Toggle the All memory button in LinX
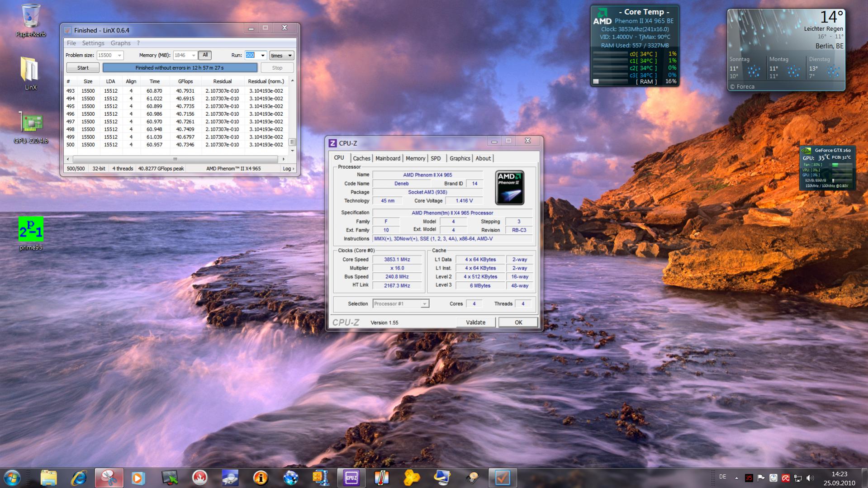The image size is (868, 488). pyautogui.click(x=205, y=55)
